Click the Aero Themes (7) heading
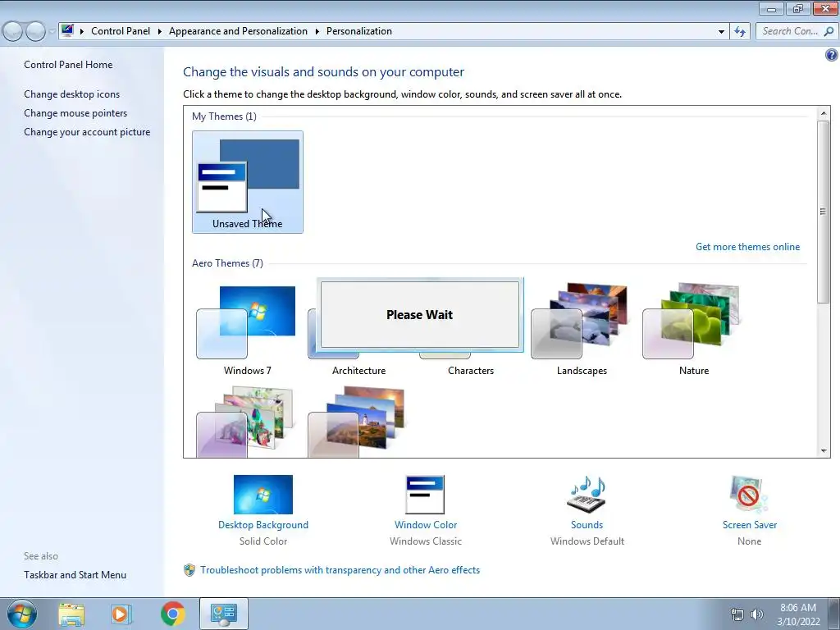The height and width of the screenshot is (630, 840). (227, 263)
